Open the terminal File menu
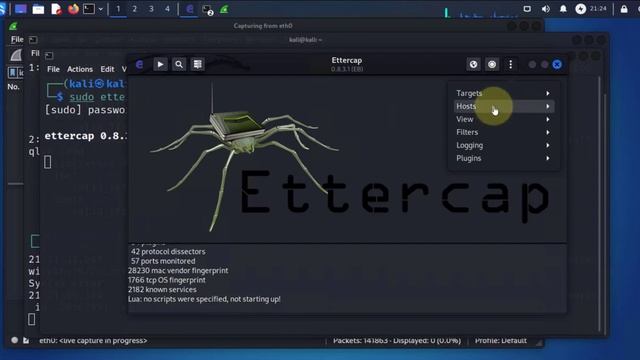640x360 pixels. pos(53,69)
